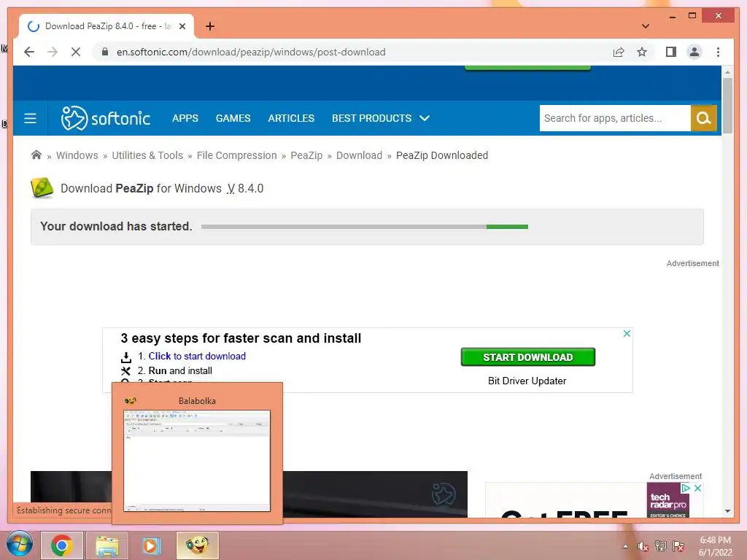Follow 'Click to start download' link
The image size is (747, 560).
pyautogui.click(x=197, y=356)
